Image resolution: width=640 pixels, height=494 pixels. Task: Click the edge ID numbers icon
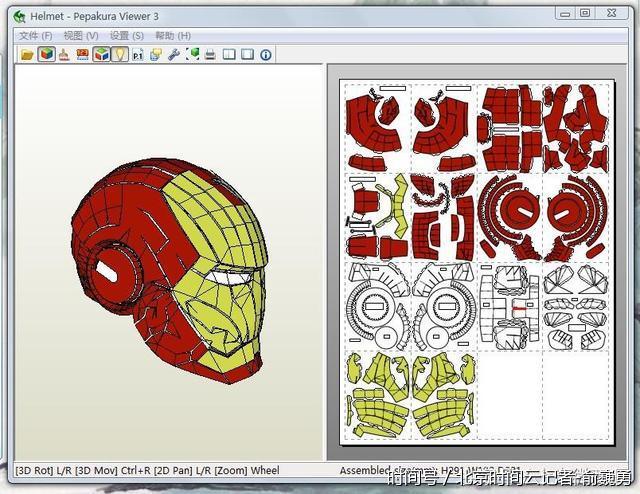click(x=82, y=54)
